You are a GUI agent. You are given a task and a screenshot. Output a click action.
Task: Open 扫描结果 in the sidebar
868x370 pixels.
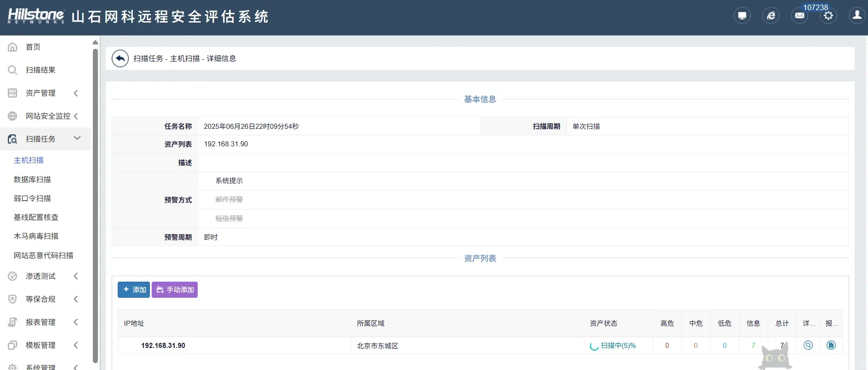point(40,70)
